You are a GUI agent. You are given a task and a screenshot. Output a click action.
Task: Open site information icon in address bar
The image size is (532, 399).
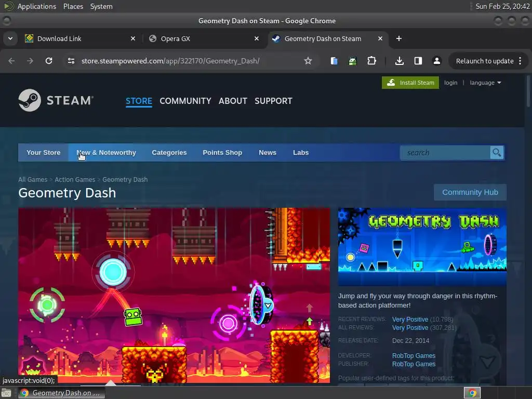pyautogui.click(x=71, y=61)
